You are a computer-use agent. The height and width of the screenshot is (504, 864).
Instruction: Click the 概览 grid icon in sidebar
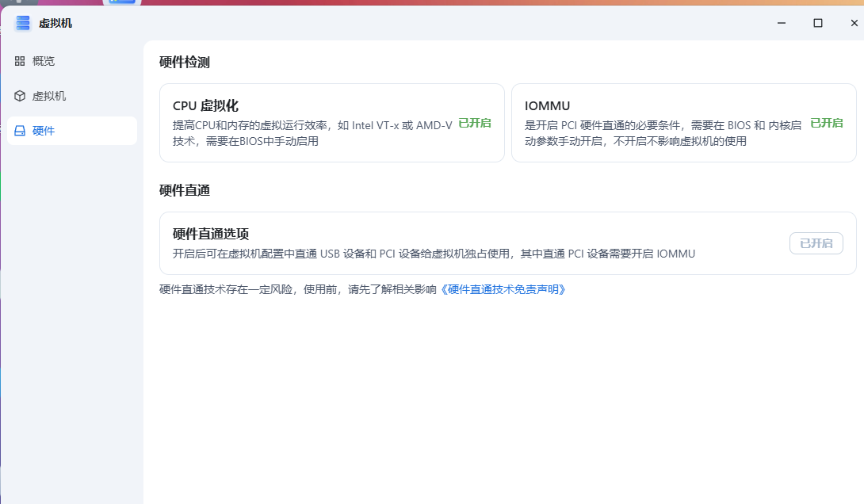click(x=20, y=61)
